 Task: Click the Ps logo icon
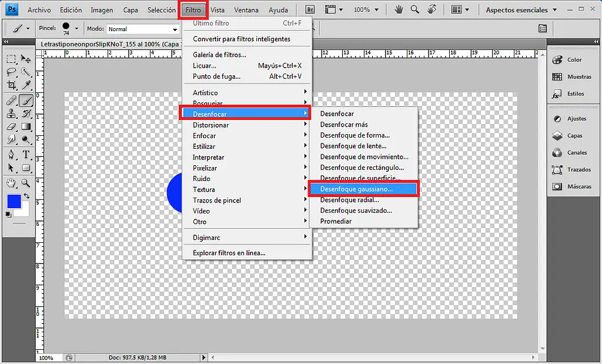click(x=12, y=9)
